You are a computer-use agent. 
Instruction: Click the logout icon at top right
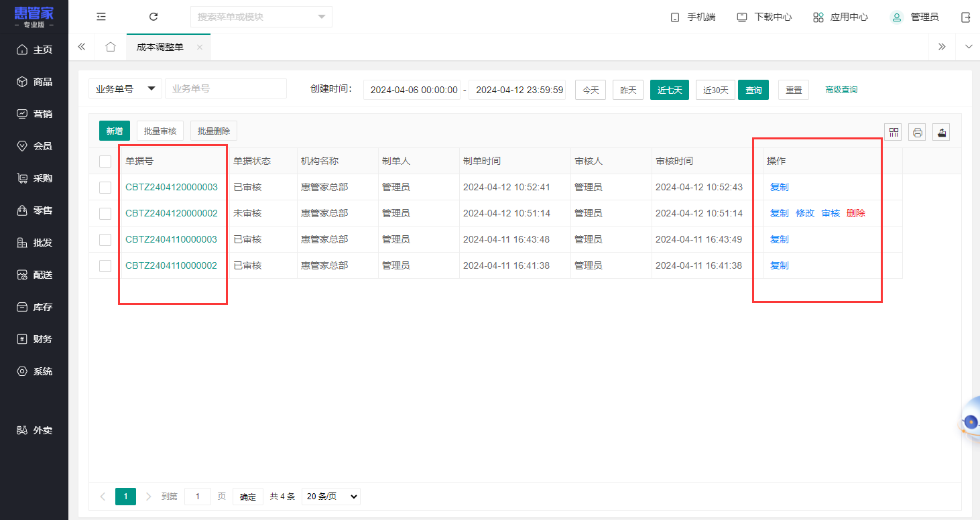point(966,17)
